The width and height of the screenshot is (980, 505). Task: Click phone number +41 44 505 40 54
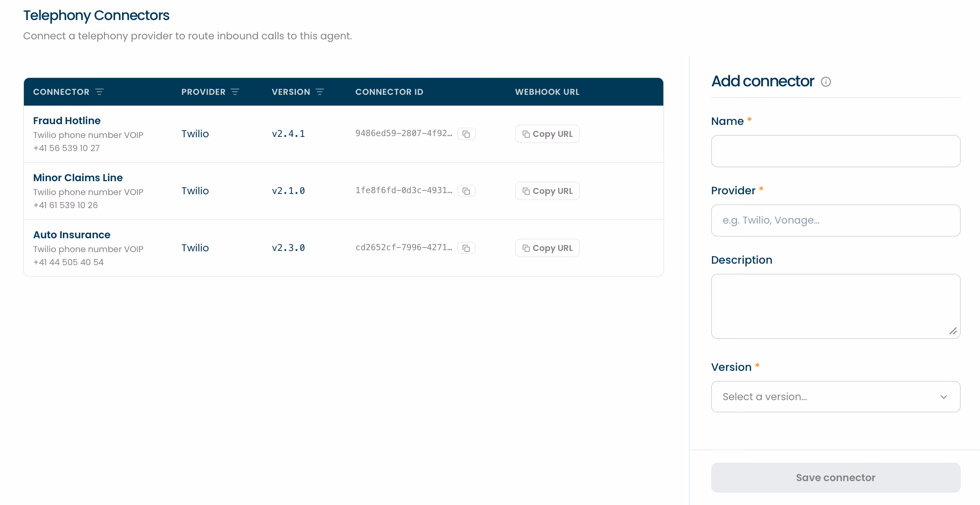[x=68, y=262]
